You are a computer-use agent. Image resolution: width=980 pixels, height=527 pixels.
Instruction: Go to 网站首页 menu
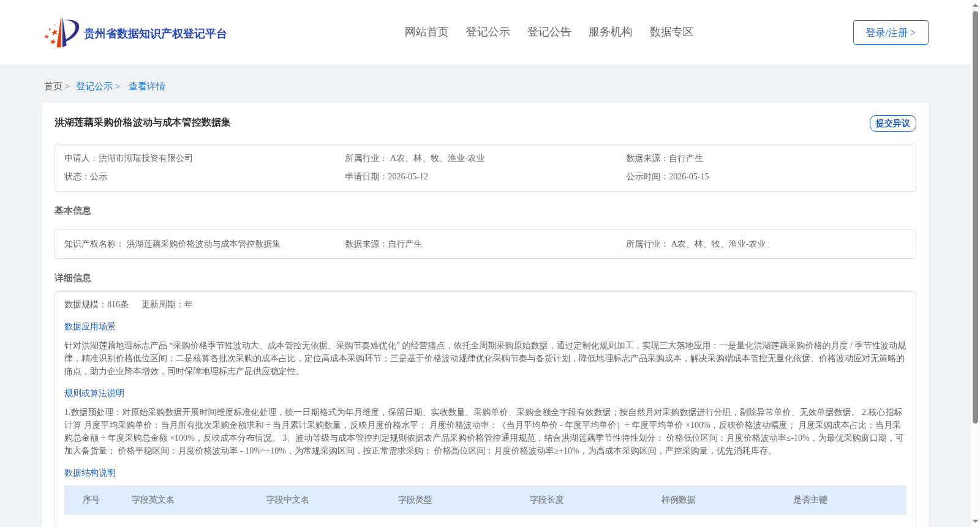[426, 32]
